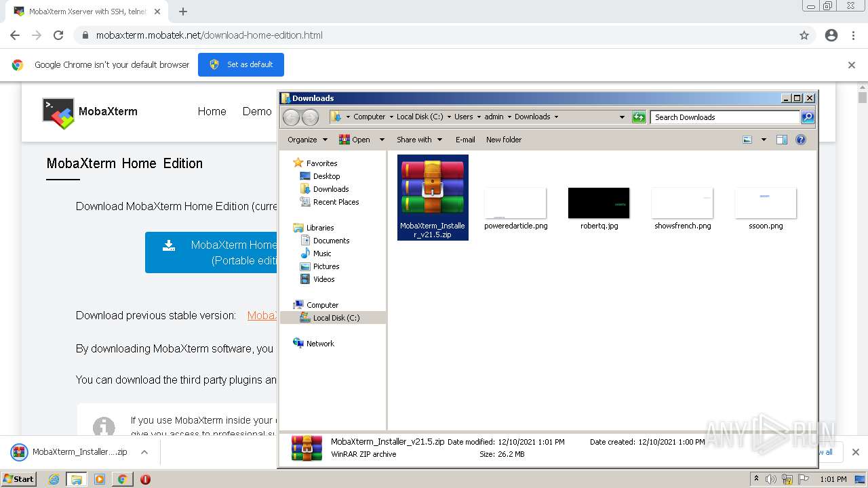Image resolution: width=868 pixels, height=488 pixels.
Task: Open Chrome profile avatar icon
Action: 831,35
